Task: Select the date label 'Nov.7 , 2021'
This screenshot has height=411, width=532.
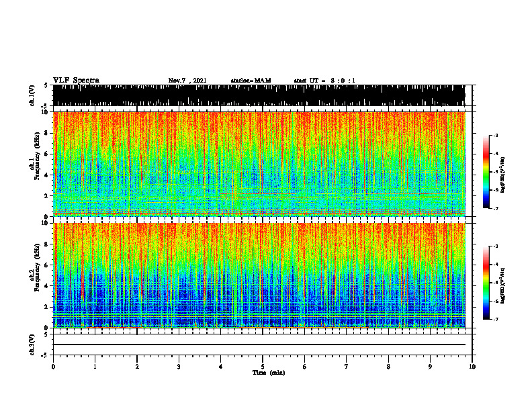Action: coord(187,81)
